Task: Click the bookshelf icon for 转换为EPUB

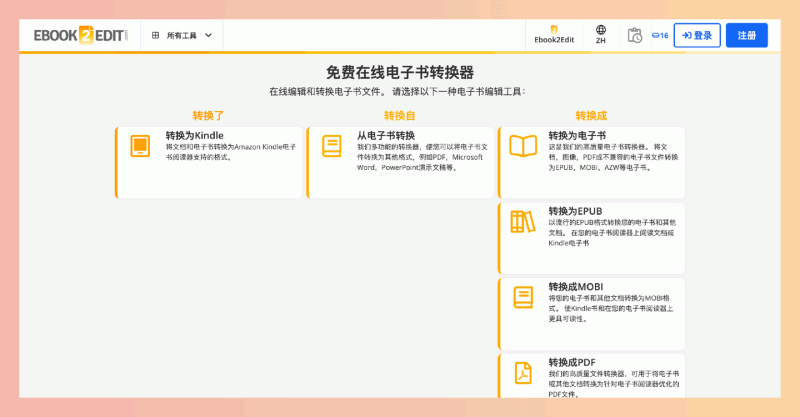Action: click(x=523, y=222)
